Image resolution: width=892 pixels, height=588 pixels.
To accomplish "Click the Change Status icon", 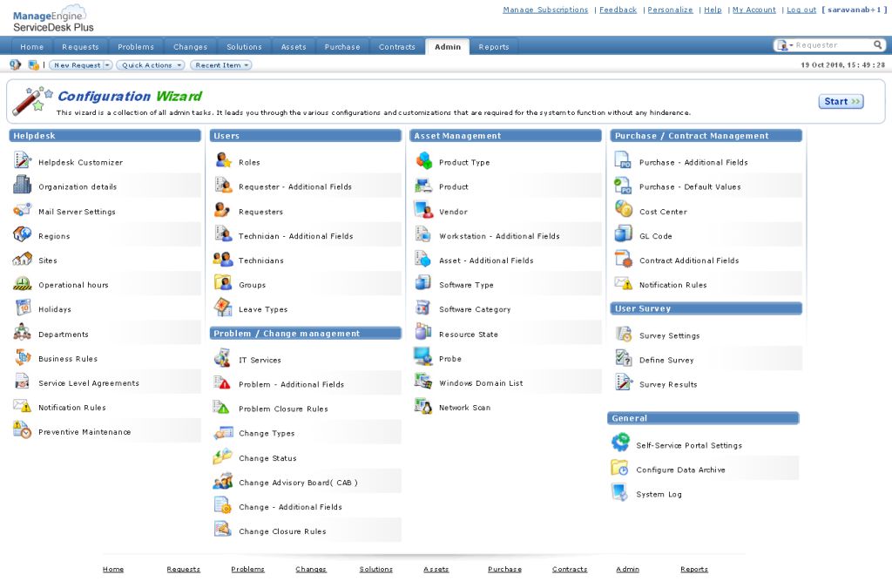I will coord(223,456).
